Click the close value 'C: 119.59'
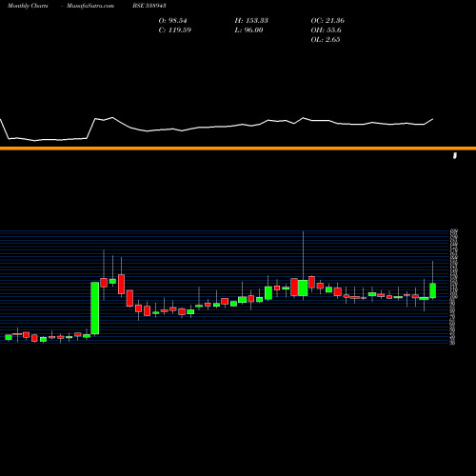This screenshot has width=476, height=476. 175,30
